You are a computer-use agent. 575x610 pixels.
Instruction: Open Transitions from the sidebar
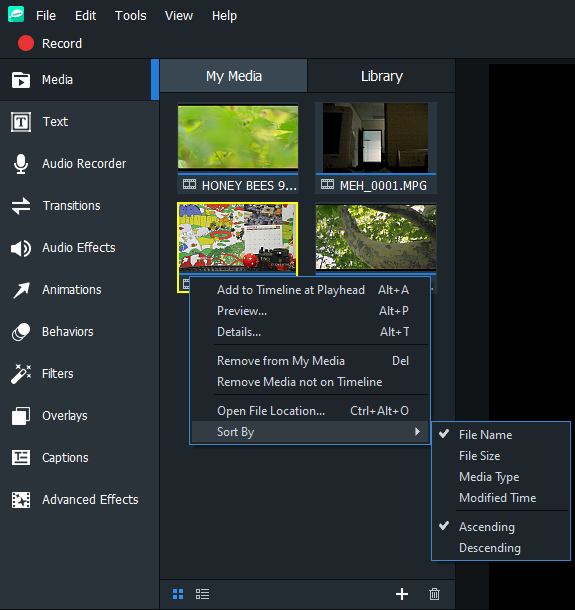pos(72,206)
